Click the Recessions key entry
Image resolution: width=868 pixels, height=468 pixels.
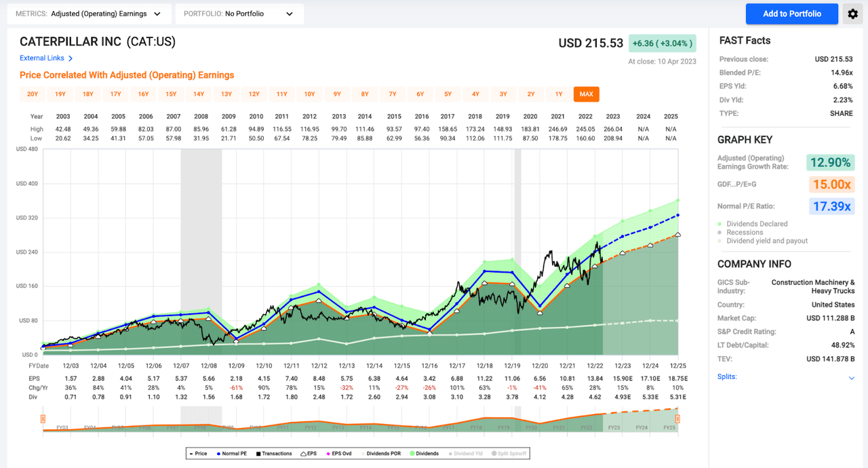[x=741, y=232]
